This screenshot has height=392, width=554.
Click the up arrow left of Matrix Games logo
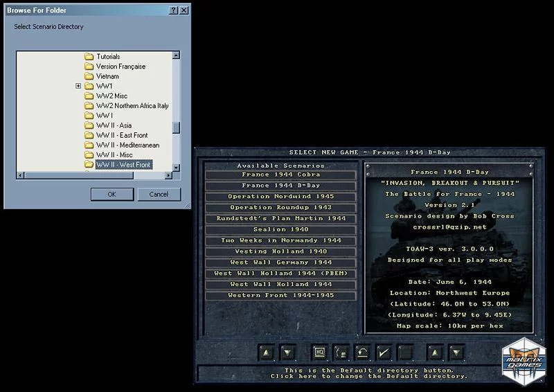pos(435,353)
